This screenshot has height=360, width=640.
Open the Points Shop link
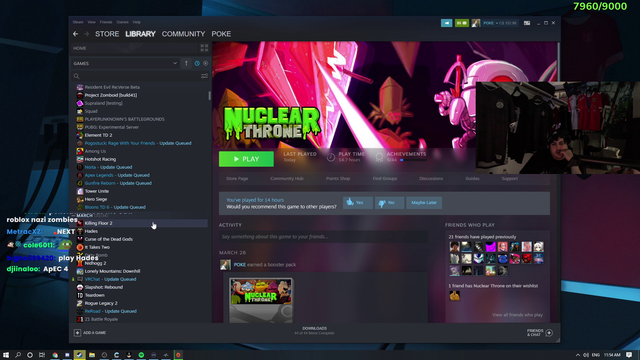[x=338, y=178]
